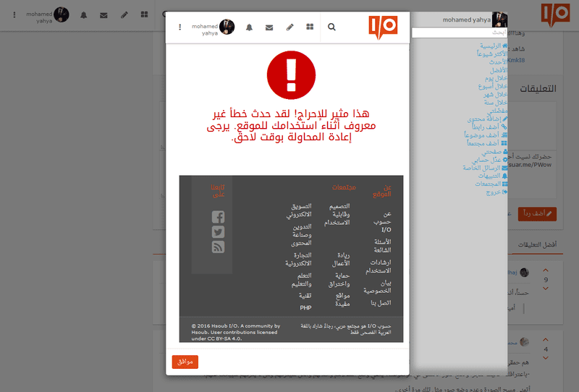Click the Hsoub I/O logo in the dialog header
The height and width of the screenshot is (392, 579).
(x=383, y=27)
